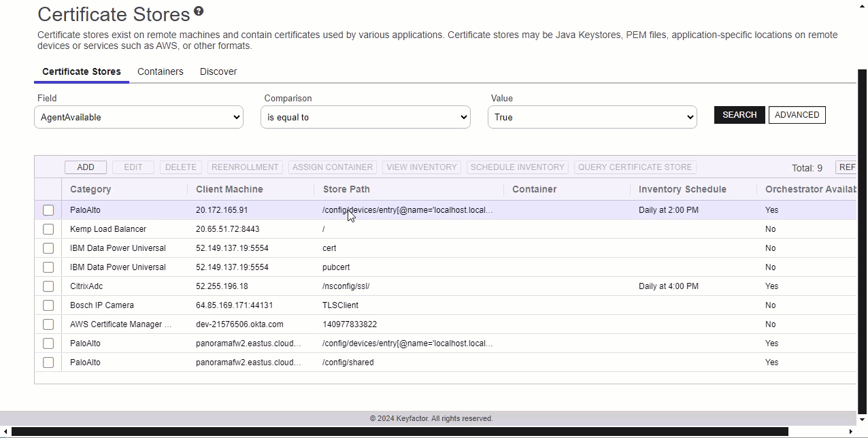
Task: Click the horizontal scrollbar left arrow
Action: coord(5,431)
